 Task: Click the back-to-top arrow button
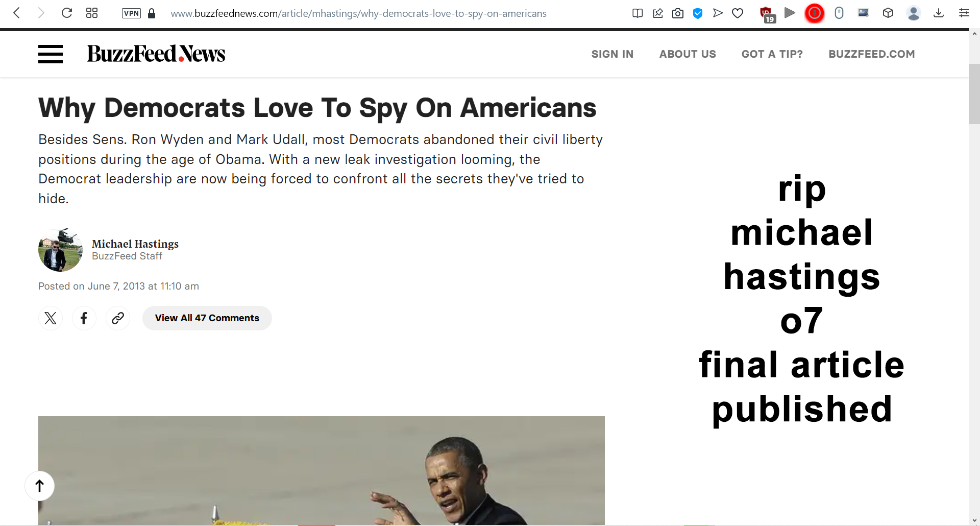point(39,486)
